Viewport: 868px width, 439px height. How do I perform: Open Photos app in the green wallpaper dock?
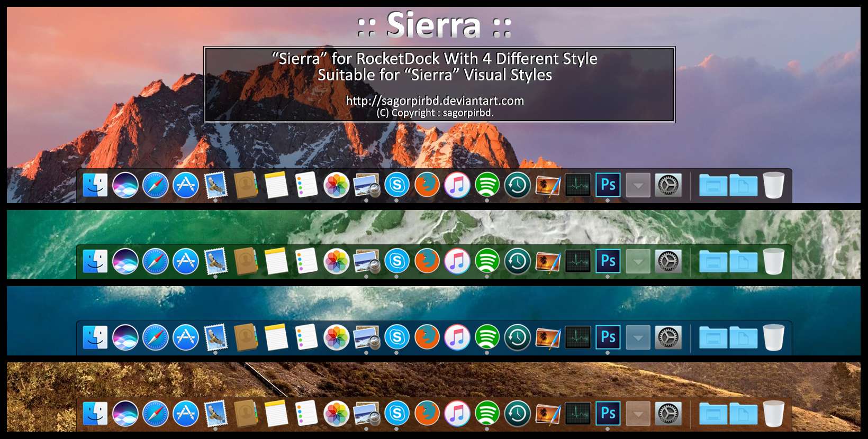pyautogui.click(x=337, y=261)
